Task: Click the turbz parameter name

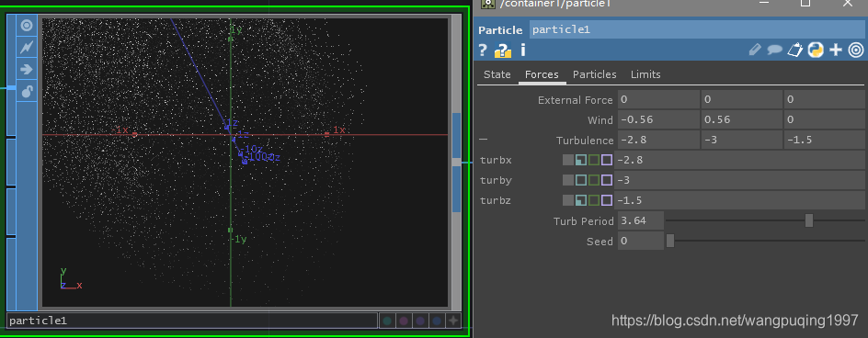Action: point(496,201)
